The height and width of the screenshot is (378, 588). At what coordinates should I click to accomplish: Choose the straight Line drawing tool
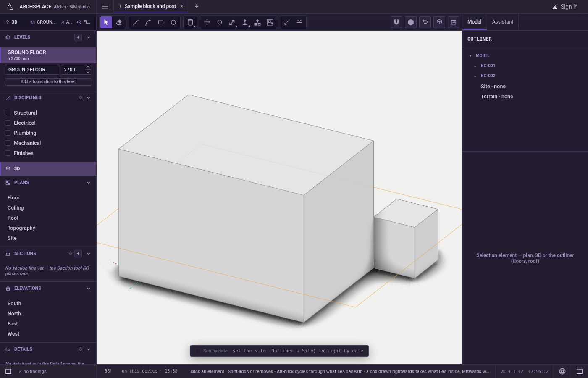point(136,22)
